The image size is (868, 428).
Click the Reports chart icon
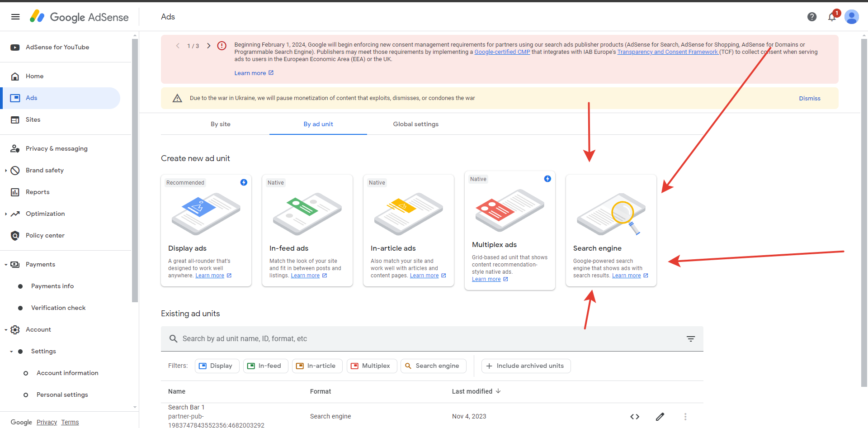pos(15,192)
